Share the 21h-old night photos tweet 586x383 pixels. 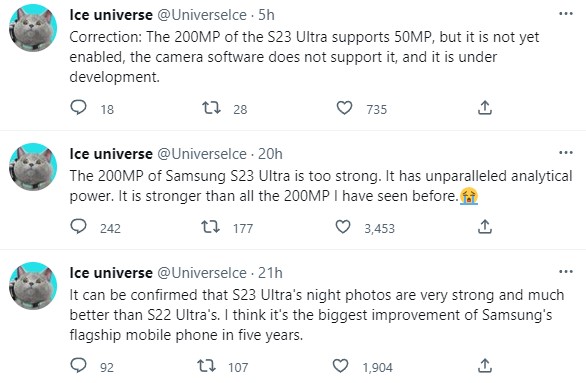click(x=485, y=365)
